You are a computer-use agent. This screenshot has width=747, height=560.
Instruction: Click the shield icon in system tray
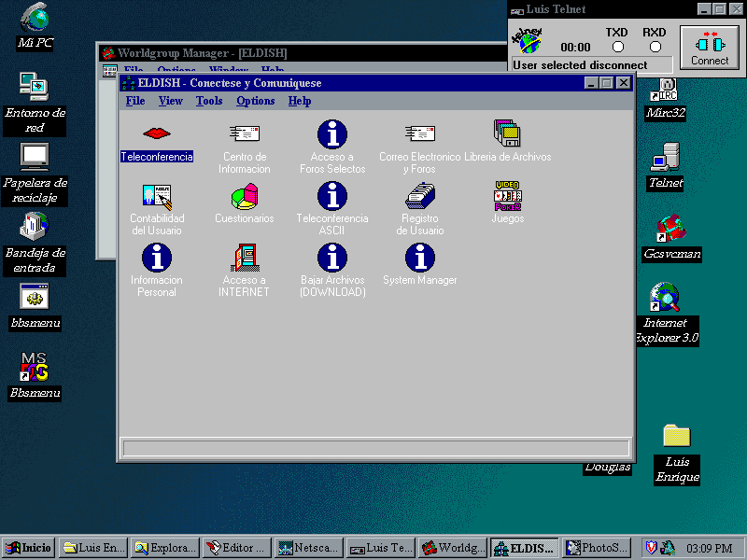[651, 548]
